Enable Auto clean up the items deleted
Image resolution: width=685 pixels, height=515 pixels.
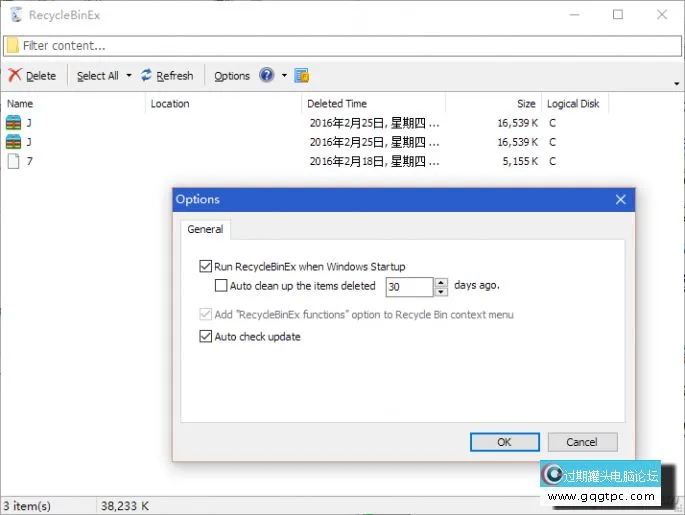point(222,286)
